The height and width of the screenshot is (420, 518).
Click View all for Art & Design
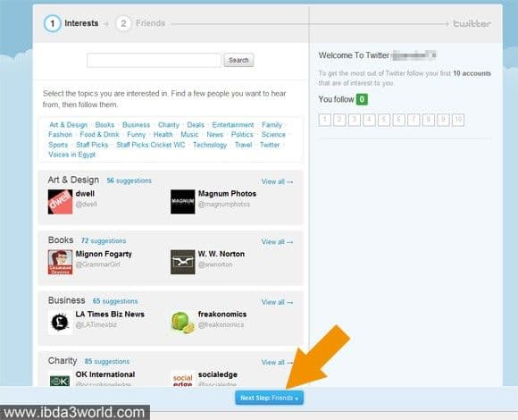point(277,181)
